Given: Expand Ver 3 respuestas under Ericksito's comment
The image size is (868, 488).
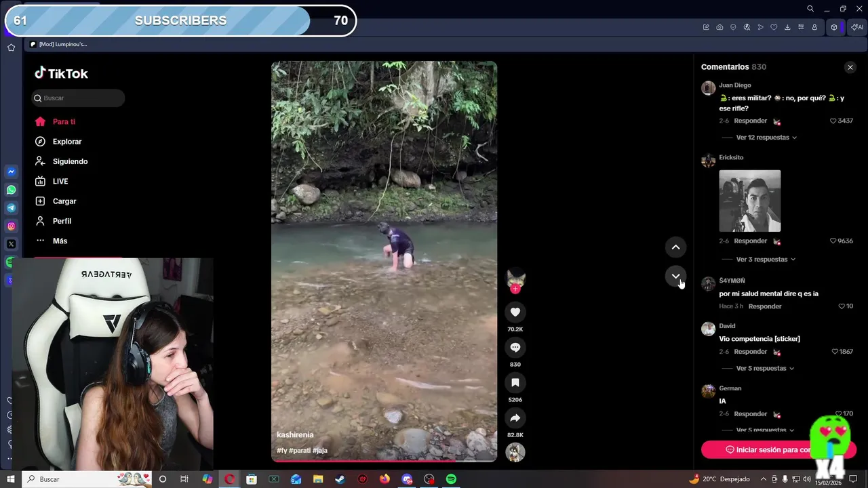Looking at the screenshot, I should click(766, 260).
